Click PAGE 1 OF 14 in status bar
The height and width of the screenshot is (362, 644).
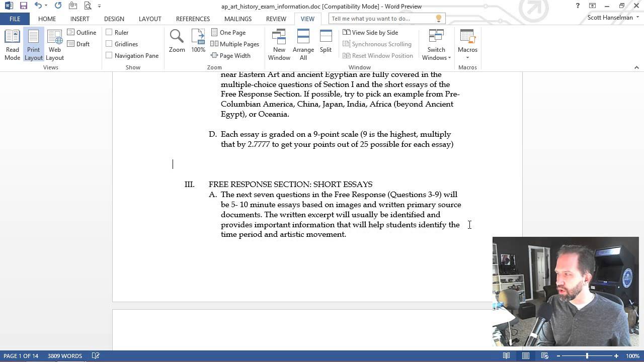point(21,356)
